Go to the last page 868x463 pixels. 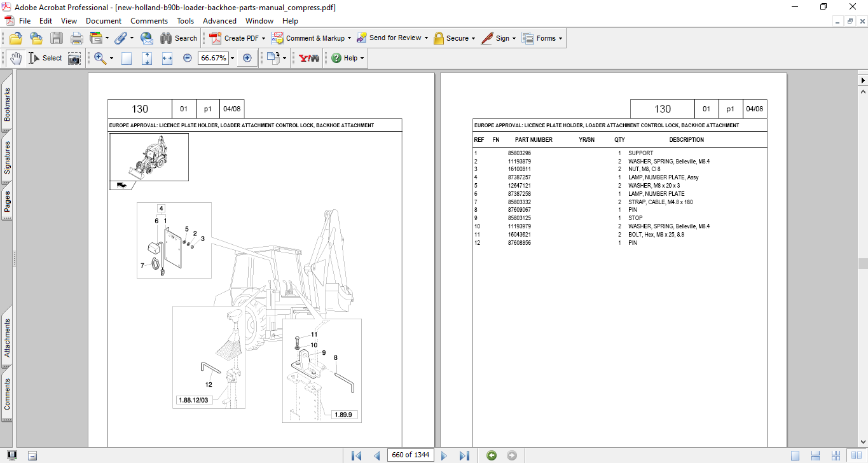tap(464, 455)
